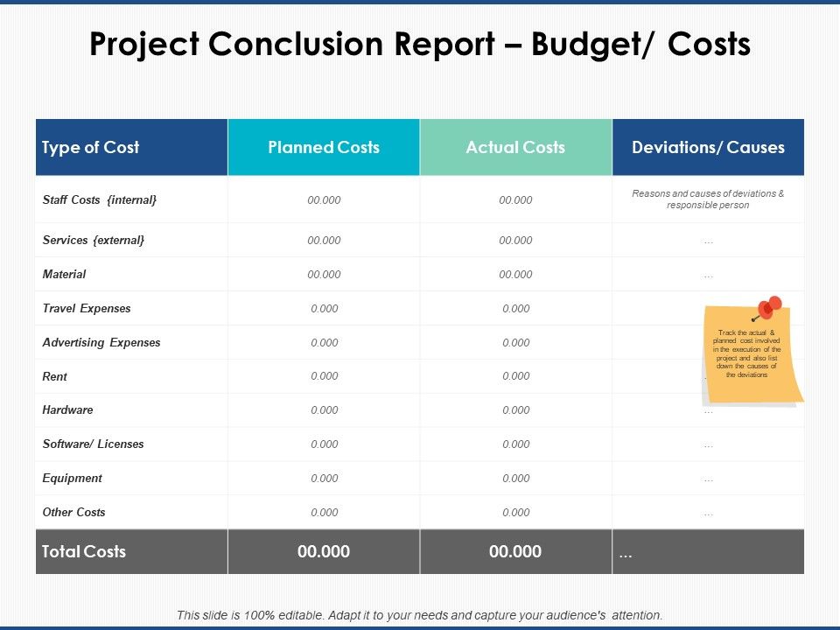The width and height of the screenshot is (840, 630).
Task: Select actual cost value for Equipment
Action: click(x=516, y=478)
